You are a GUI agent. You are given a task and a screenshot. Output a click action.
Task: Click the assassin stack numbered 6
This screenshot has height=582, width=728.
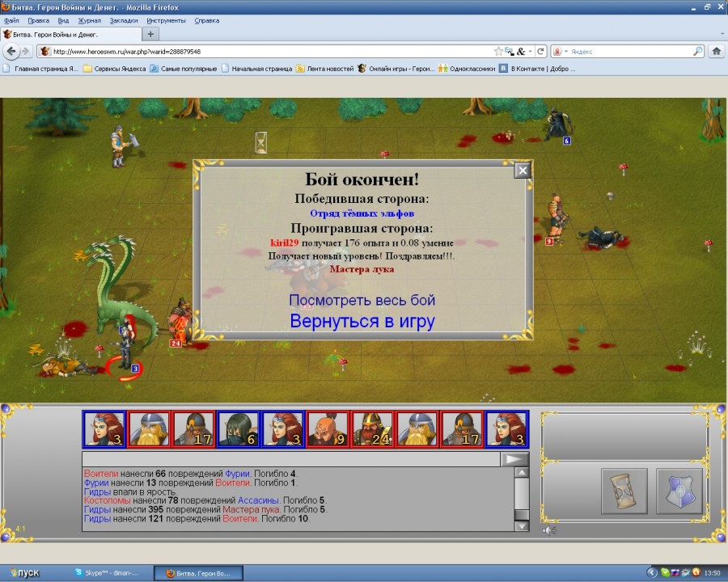pyautogui.click(x=557, y=124)
